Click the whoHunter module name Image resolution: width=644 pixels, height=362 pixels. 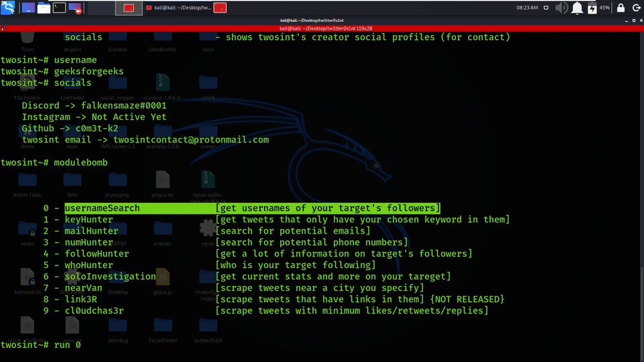coord(89,265)
